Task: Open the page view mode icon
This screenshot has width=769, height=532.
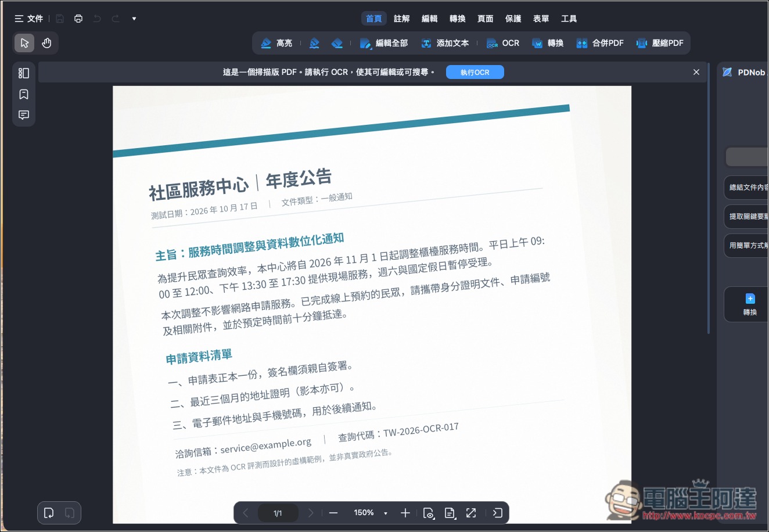Action: (x=429, y=513)
